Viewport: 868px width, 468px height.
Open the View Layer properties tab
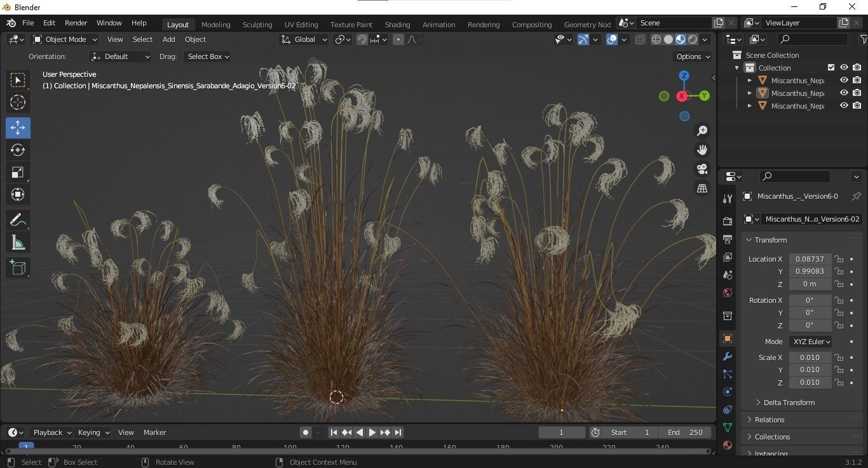point(728,257)
